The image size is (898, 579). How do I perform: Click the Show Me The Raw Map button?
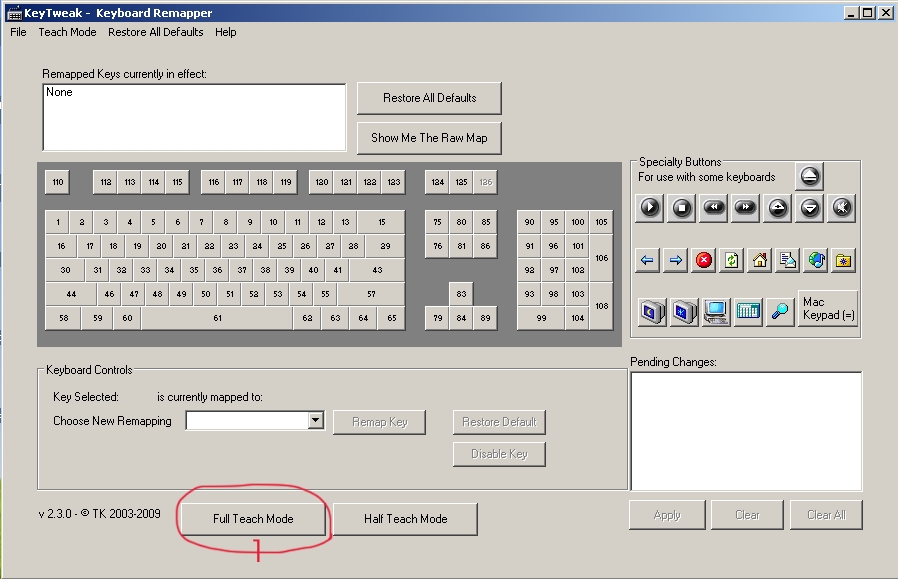429,138
